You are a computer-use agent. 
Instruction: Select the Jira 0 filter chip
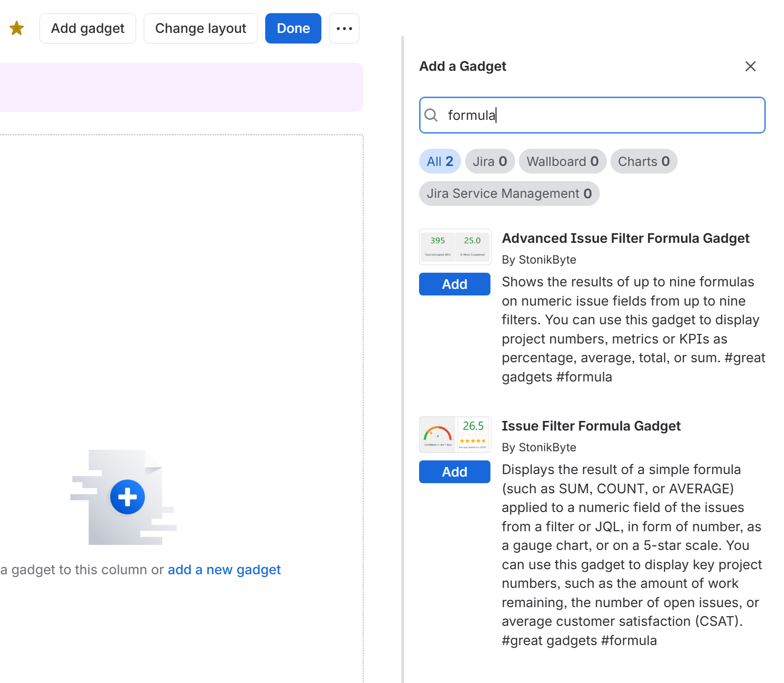(490, 161)
